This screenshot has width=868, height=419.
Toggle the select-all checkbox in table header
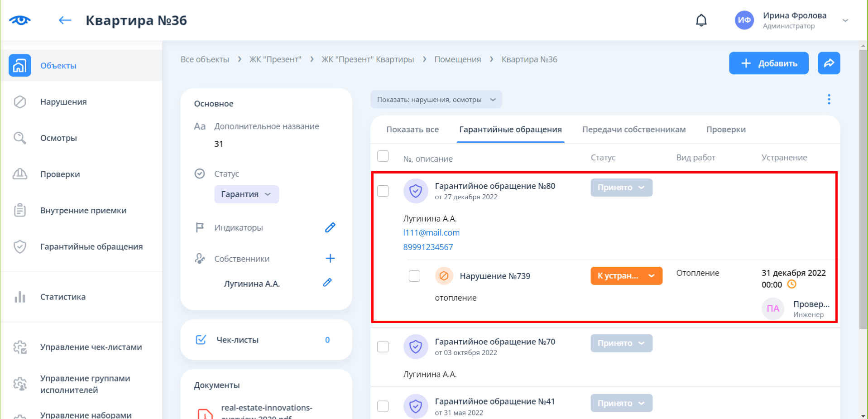click(x=383, y=156)
